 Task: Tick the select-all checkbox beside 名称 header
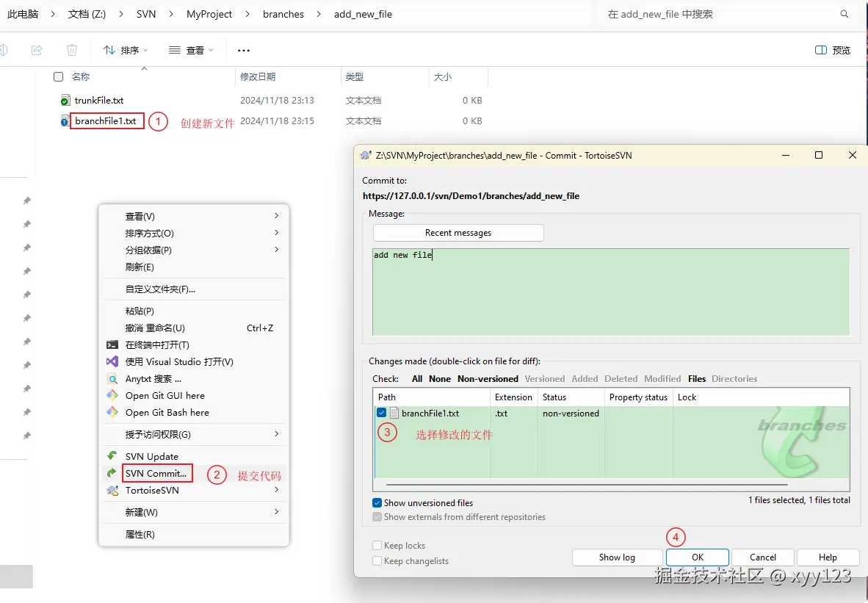58,77
